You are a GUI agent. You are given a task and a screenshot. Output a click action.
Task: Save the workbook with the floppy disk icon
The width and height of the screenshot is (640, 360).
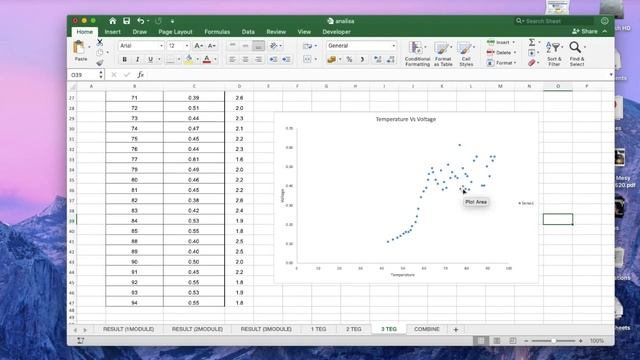127,21
